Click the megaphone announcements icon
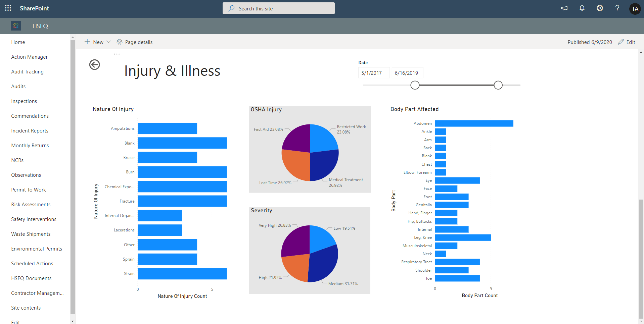This screenshot has width=644, height=324. coord(564,8)
